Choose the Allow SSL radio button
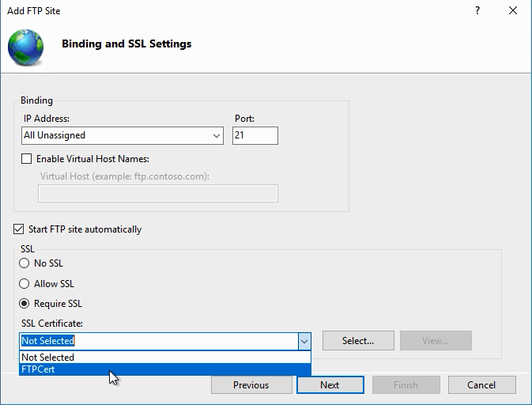Screen dimensions: 532x405 point(25,283)
